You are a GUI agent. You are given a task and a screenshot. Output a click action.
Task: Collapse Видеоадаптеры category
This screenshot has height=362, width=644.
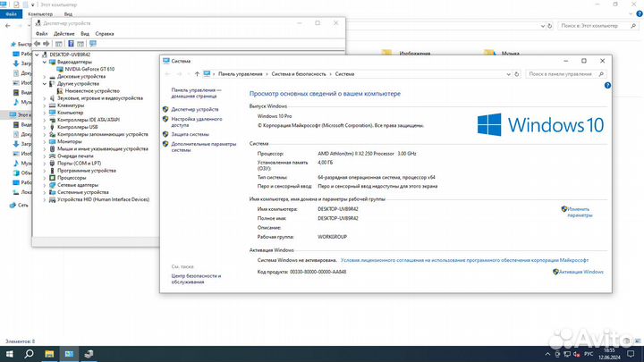tap(45, 62)
